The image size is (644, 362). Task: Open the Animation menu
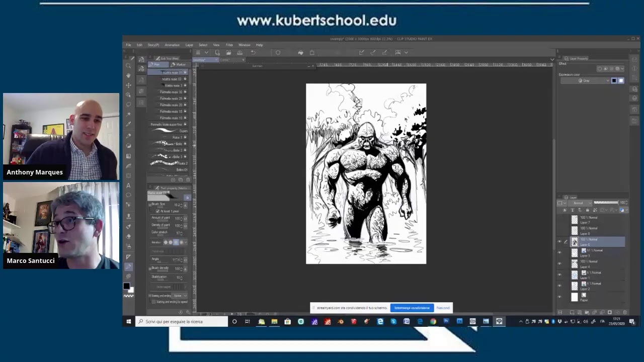172,45
